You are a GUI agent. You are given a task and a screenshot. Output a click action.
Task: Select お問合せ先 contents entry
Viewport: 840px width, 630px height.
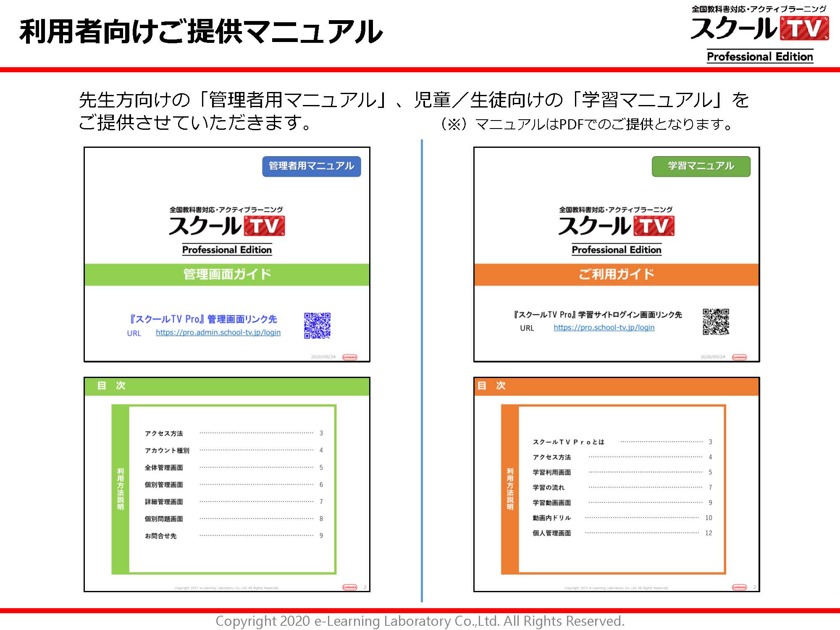click(x=160, y=536)
